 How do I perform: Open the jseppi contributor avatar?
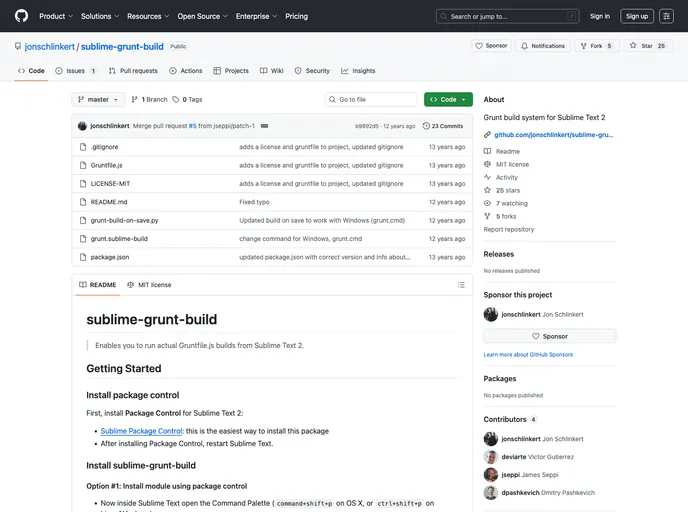(491, 475)
